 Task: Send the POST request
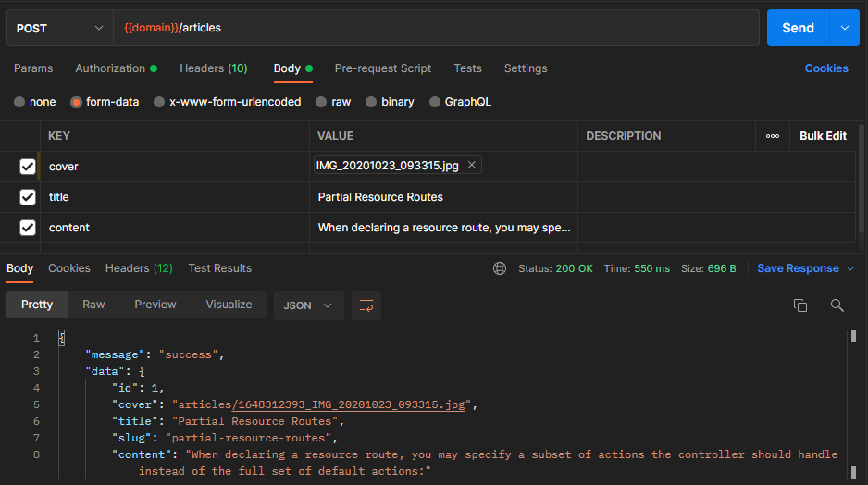(x=799, y=28)
